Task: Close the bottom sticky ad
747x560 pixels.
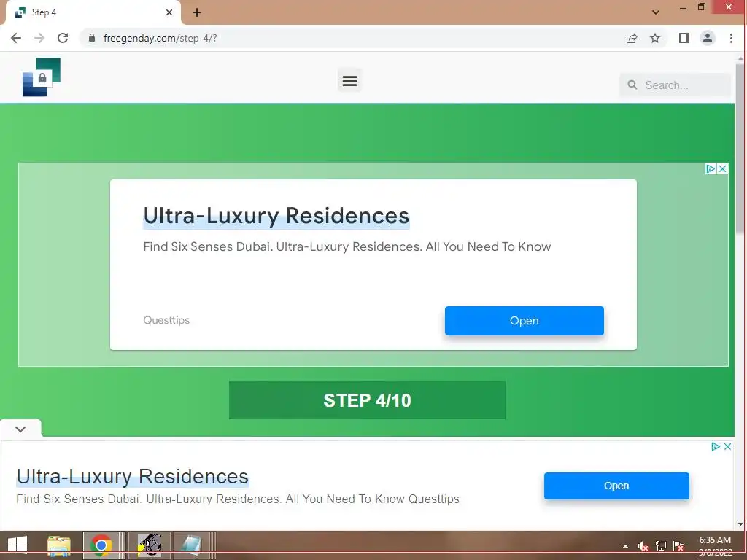Action: coord(727,447)
